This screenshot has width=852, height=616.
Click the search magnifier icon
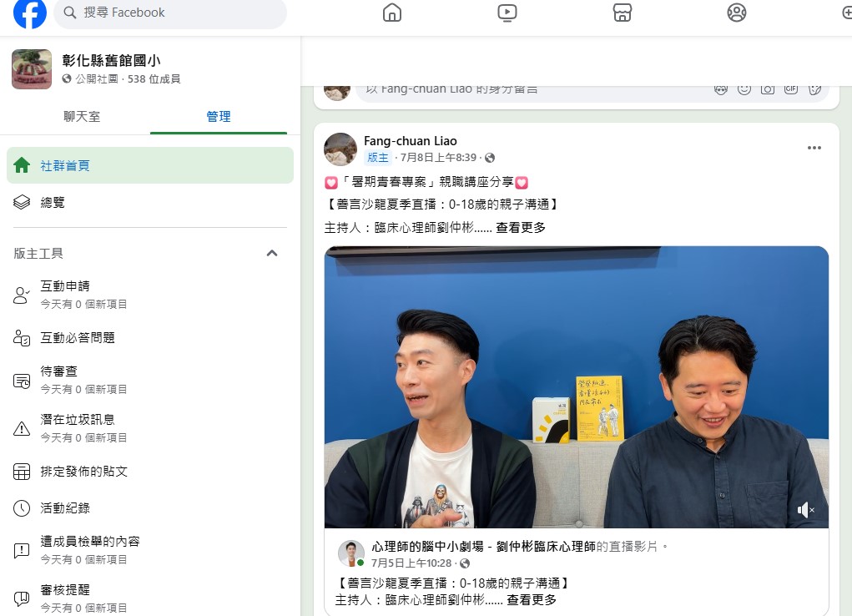point(69,12)
